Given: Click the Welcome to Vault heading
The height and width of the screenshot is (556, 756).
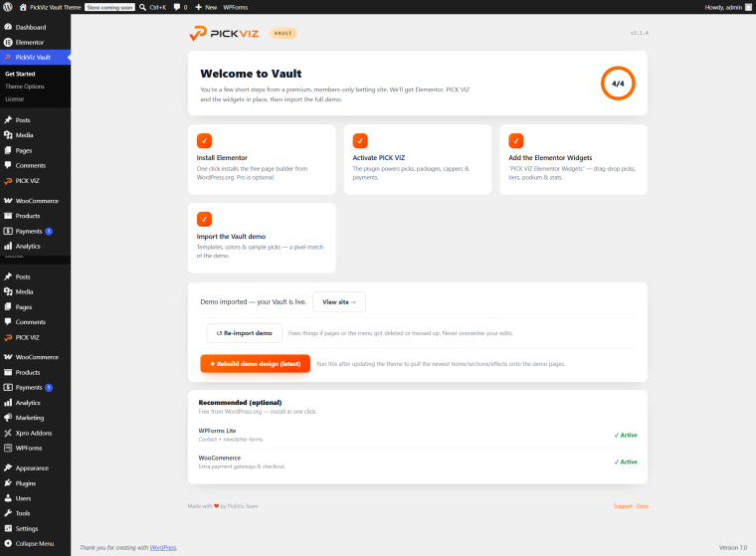Looking at the screenshot, I should pyautogui.click(x=251, y=74).
